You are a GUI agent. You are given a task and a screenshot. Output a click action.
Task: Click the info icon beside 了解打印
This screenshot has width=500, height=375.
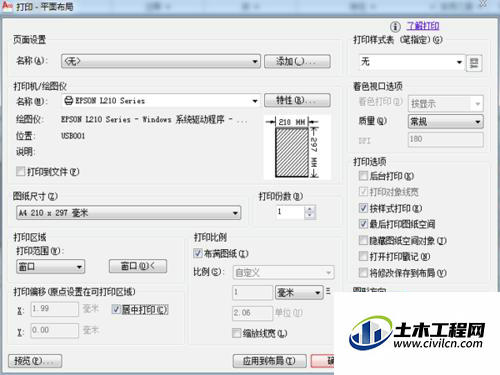point(395,26)
